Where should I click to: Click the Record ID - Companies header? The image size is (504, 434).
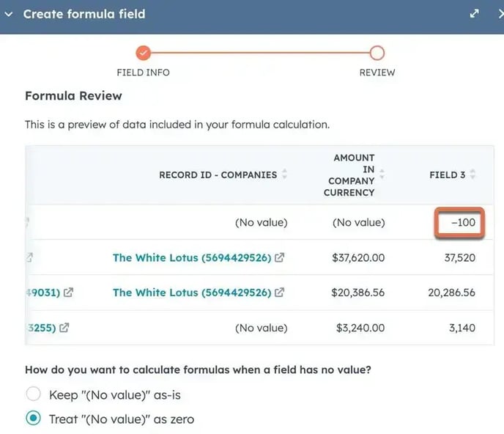click(218, 174)
